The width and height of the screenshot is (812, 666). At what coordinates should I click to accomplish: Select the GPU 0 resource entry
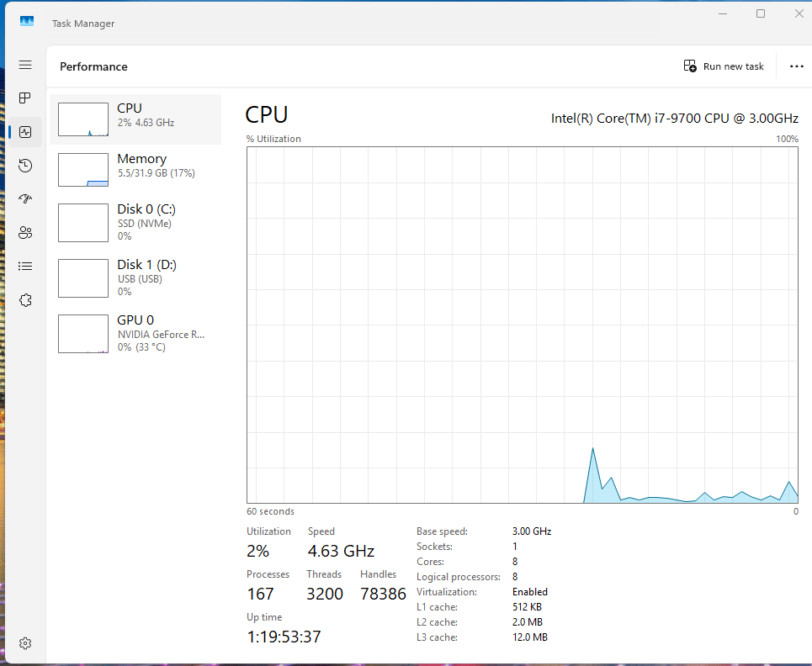135,333
